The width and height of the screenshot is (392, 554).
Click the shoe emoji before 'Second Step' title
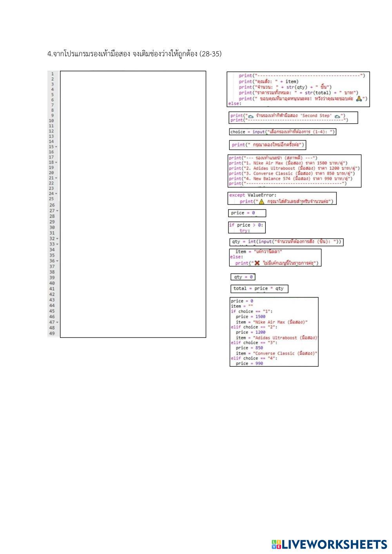250,116
